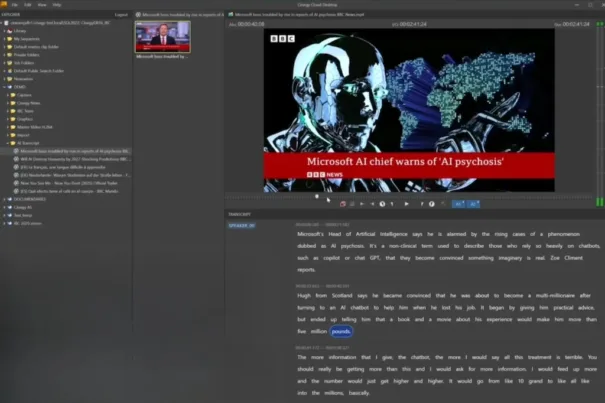Click the word 'Microsoft's' starting the transcript

(x=310, y=234)
